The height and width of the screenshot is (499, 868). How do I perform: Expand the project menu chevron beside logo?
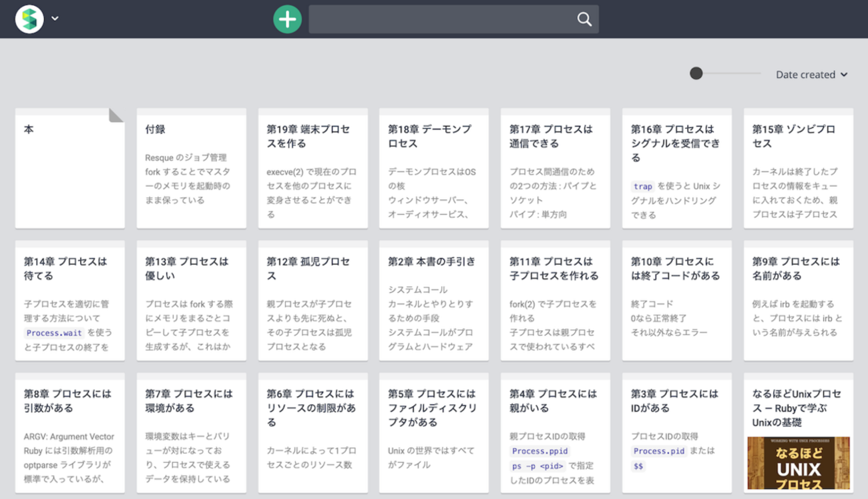[55, 19]
